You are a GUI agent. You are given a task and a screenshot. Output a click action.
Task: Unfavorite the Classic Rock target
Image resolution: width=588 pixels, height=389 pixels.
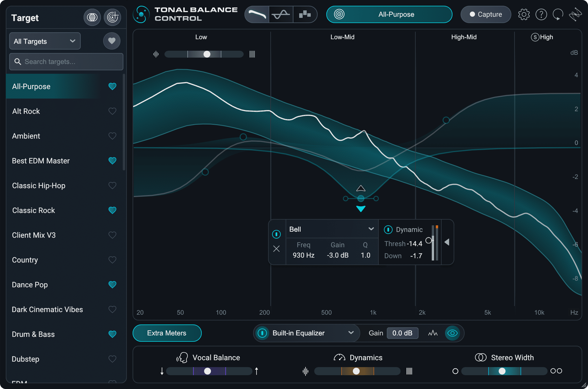pos(112,210)
